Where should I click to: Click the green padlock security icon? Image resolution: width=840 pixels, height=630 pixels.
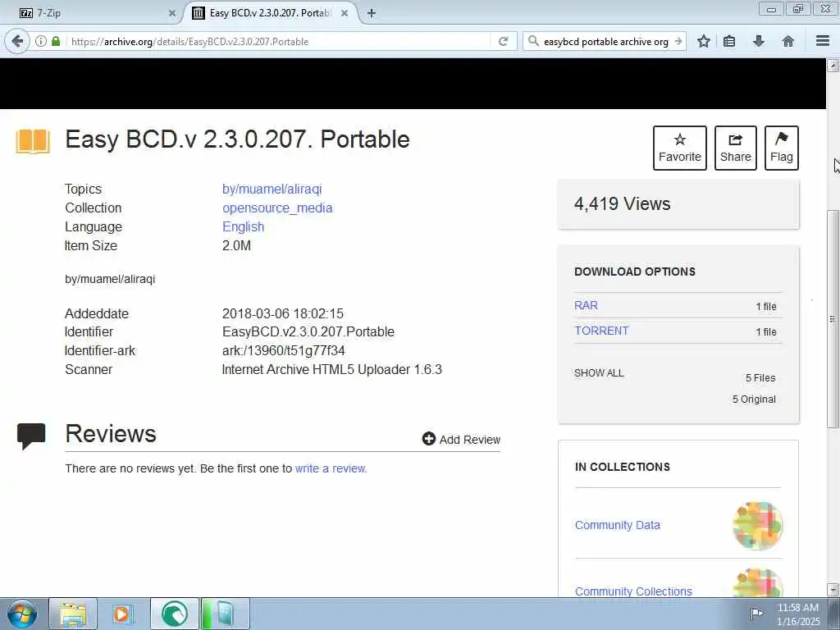tap(56, 41)
